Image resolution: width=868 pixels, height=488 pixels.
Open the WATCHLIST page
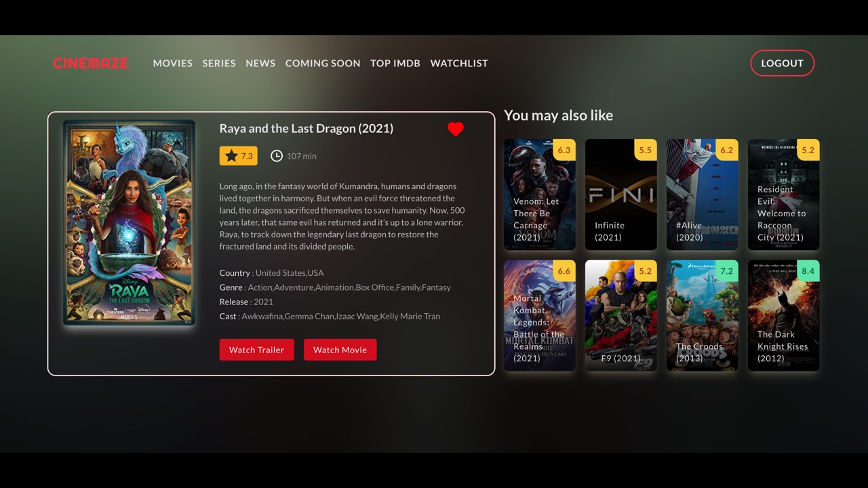pos(459,63)
